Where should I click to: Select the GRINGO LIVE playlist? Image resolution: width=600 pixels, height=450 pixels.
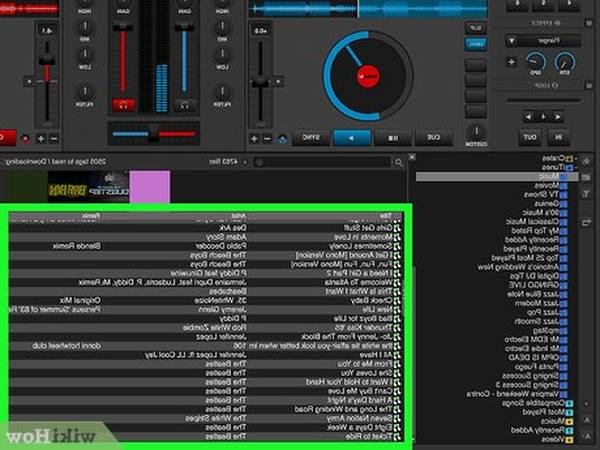[538, 285]
